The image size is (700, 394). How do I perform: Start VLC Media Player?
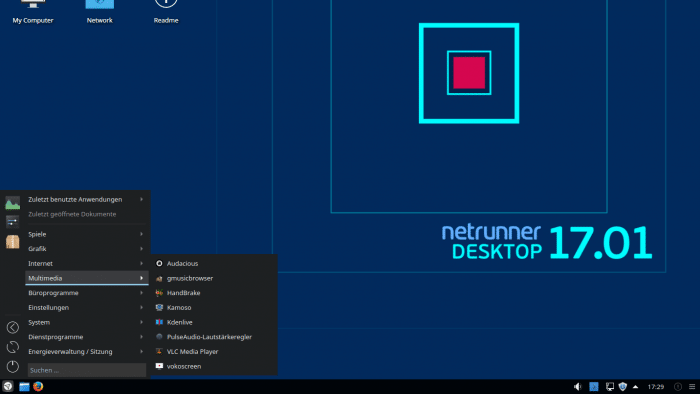214,352
